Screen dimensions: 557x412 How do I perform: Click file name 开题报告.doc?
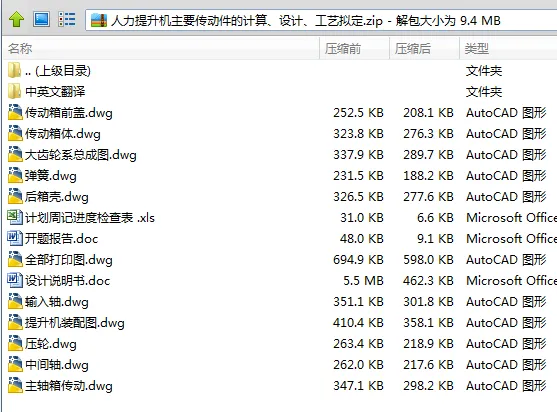point(61,239)
